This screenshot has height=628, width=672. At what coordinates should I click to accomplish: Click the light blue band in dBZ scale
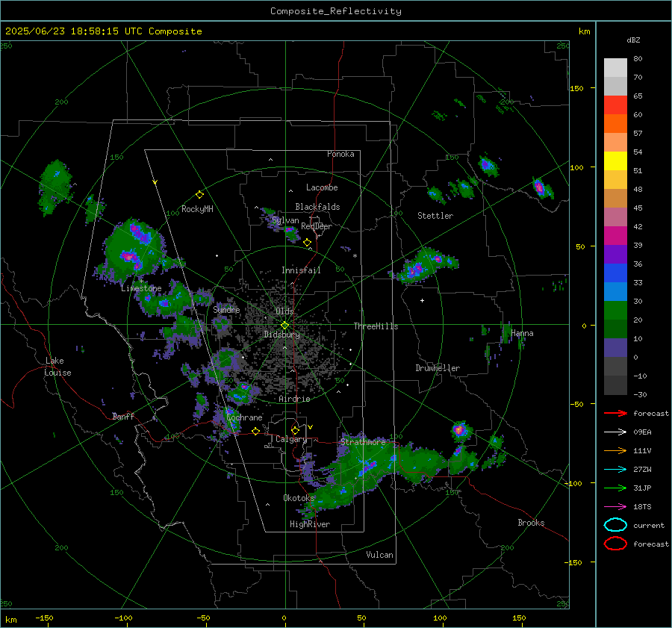615,291
